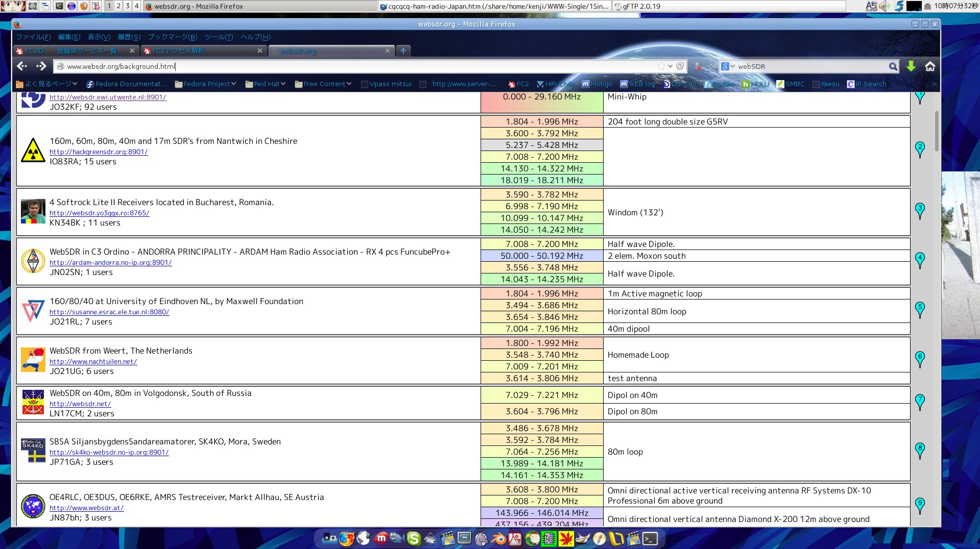Viewport: 980px width, 549px height.
Task: Follow the sk4ko-websdr.no-ip.org link
Action: coord(109,452)
